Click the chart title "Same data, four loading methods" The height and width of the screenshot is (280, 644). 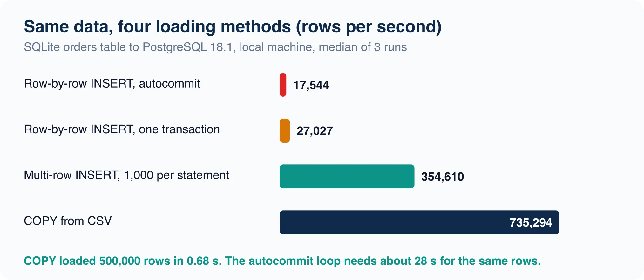233,27
